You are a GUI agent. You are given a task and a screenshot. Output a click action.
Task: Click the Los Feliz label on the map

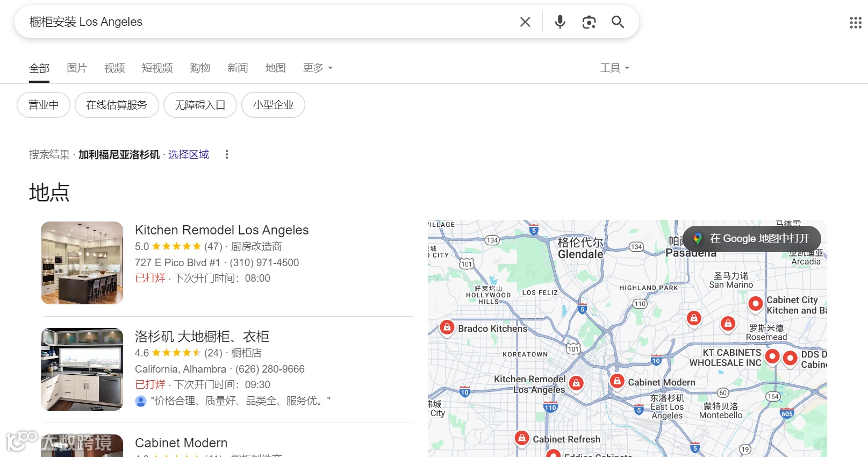pos(540,292)
